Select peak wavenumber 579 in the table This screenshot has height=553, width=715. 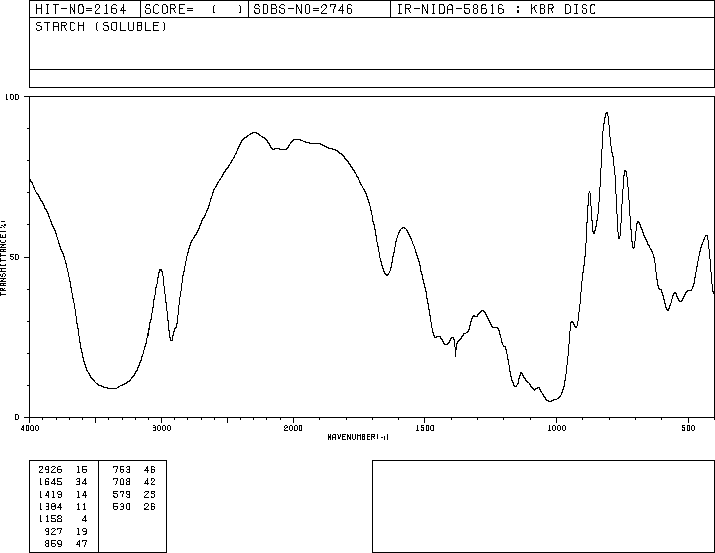[x=122, y=494]
